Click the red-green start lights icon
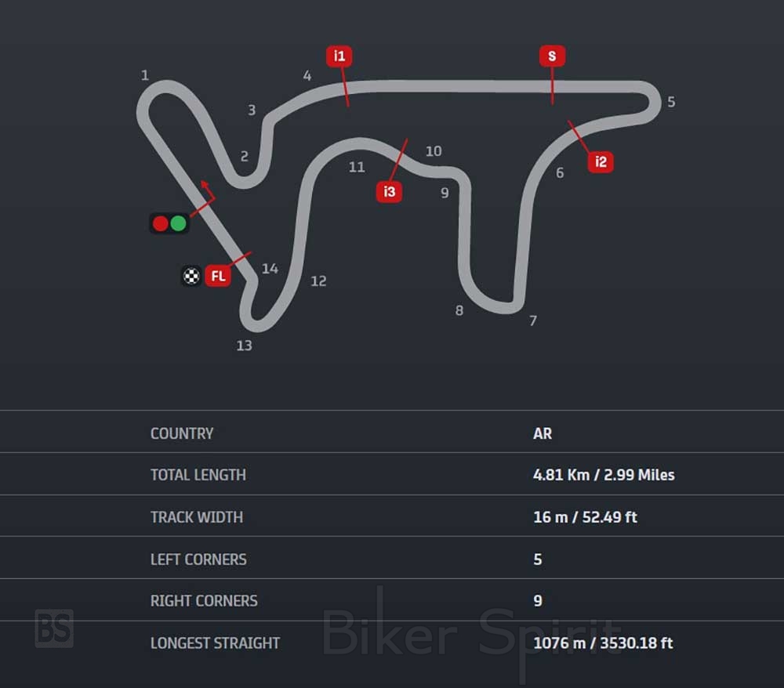The width and height of the screenshot is (784, 688). click(169, 223)
